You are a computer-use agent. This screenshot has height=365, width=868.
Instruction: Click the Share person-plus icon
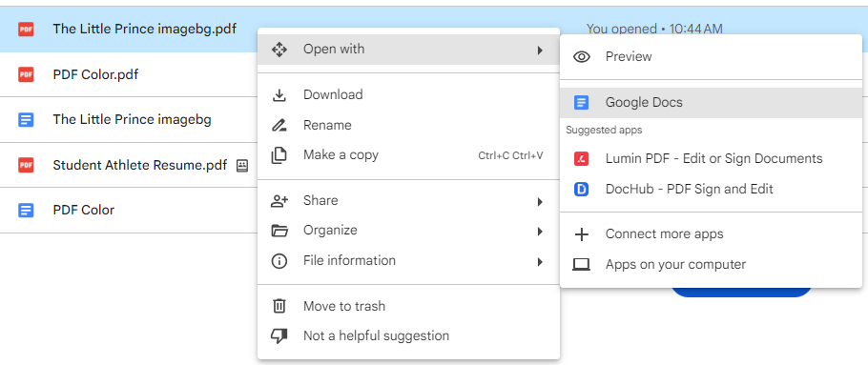coord(279,201)
